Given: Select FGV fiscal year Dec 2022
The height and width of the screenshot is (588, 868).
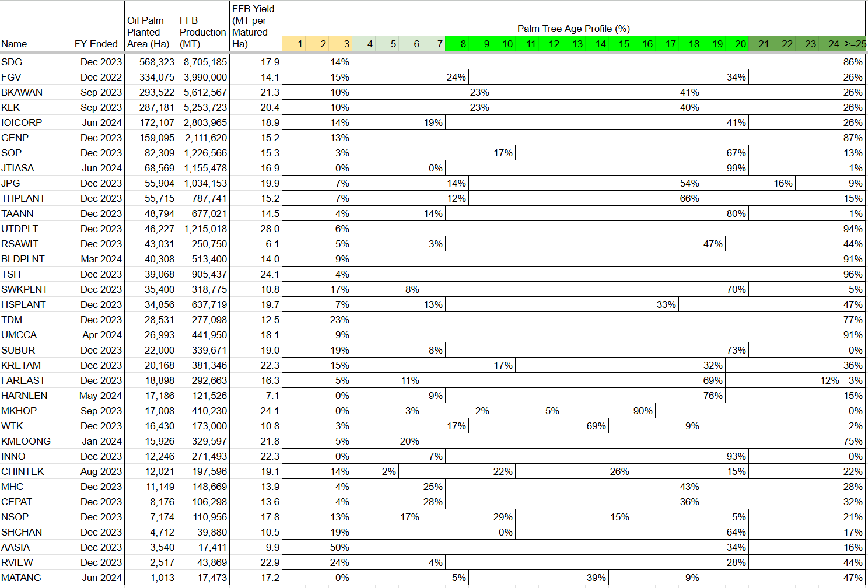Looking at the screenshot, I should coord(99,77).
